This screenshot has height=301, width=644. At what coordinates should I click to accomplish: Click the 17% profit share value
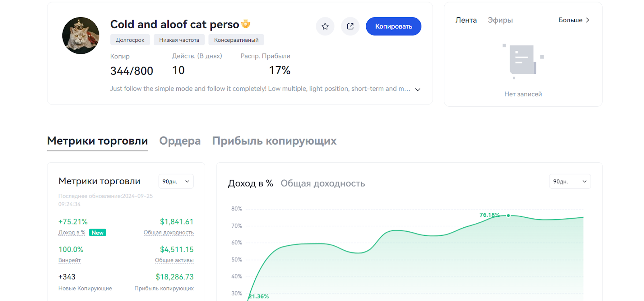click(x=279, y=71)
